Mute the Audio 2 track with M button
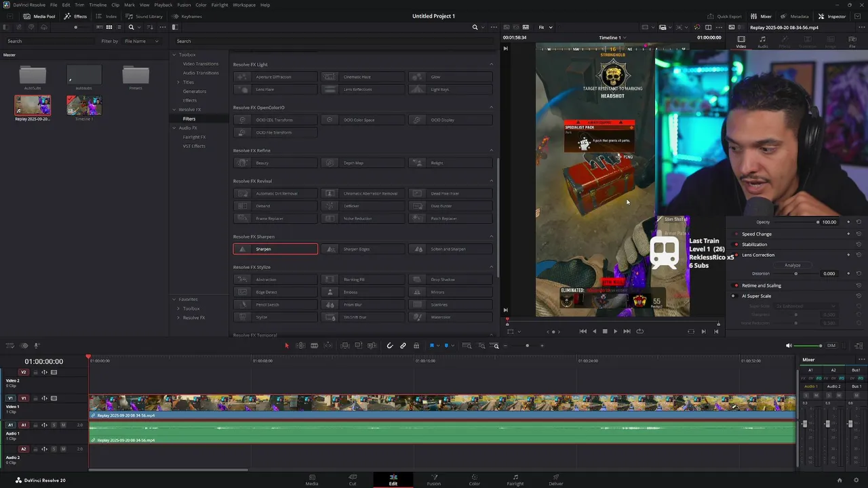The image size is (868, 488). 63,449
